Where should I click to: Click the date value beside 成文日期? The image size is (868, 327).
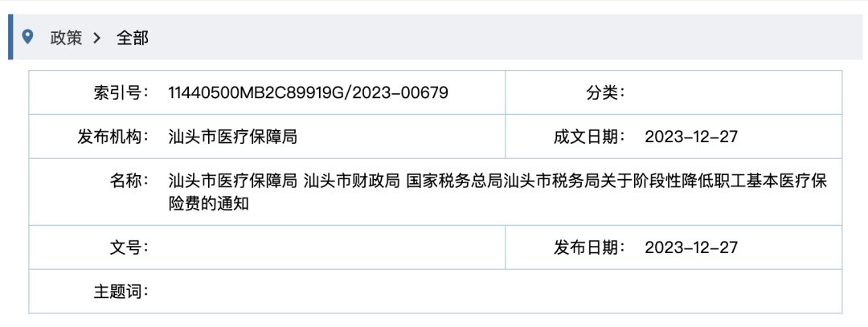pyautogui.click(x=691, y=137)
